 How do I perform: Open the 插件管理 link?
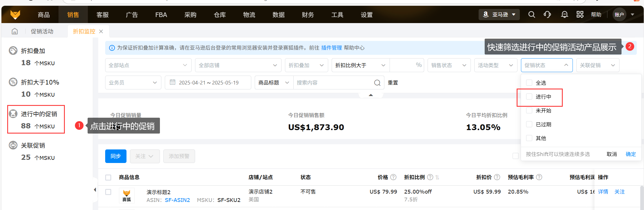point(331,48)
